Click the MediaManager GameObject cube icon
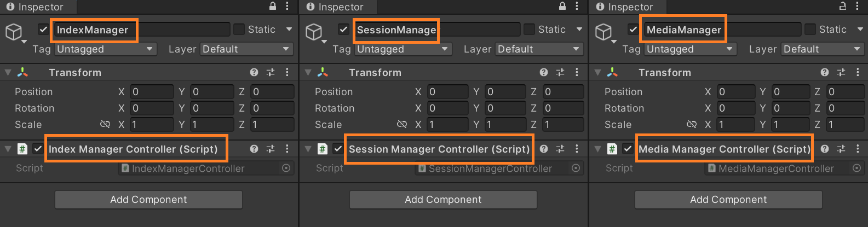868x227 pixels. (x=603, y=31)
